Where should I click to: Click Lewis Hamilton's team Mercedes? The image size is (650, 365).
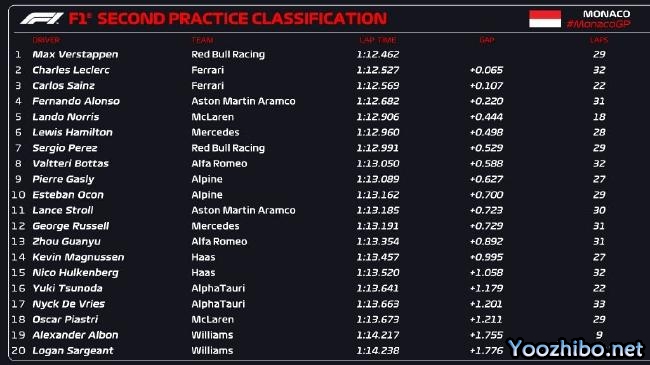[x=215, y=132]
